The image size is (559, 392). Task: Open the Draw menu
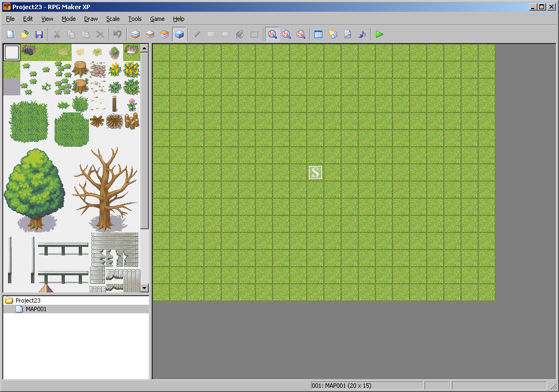coord(91,19)
